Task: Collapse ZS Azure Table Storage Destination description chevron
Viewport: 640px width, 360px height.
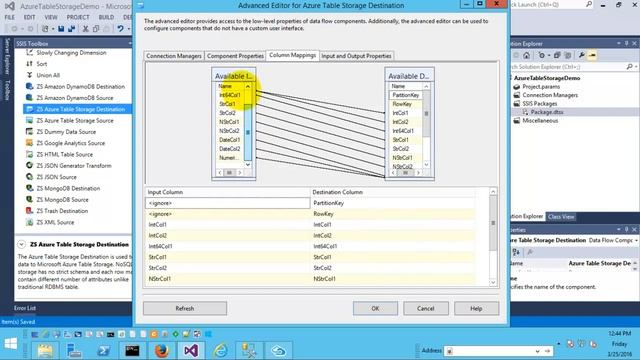Action: click(21, 244)
